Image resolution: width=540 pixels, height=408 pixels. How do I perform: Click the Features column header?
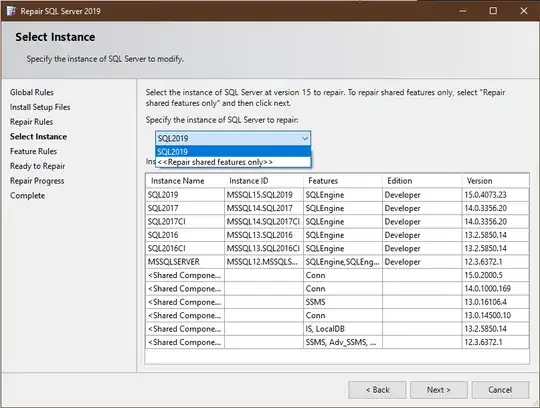pyautogui.click(x=343, y=181)
